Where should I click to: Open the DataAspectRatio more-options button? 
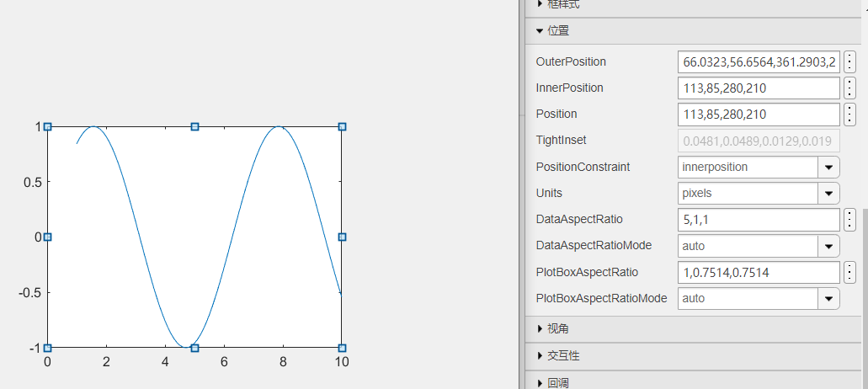click(849, 219)
